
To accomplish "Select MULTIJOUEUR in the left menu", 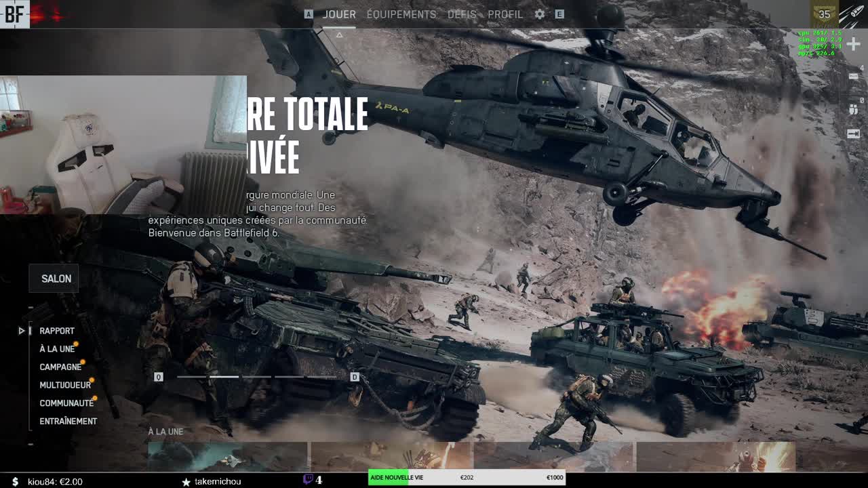I will tap(65, 385).
